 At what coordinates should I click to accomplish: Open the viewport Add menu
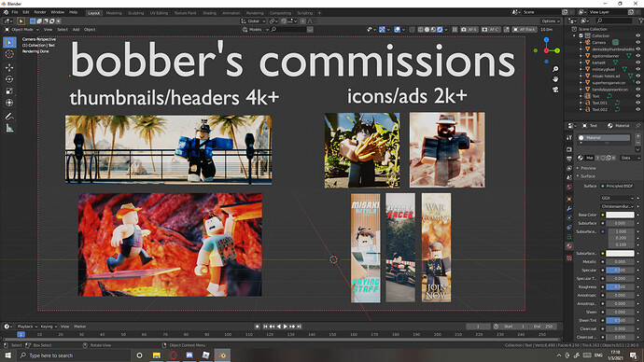(x=76, y=30)
